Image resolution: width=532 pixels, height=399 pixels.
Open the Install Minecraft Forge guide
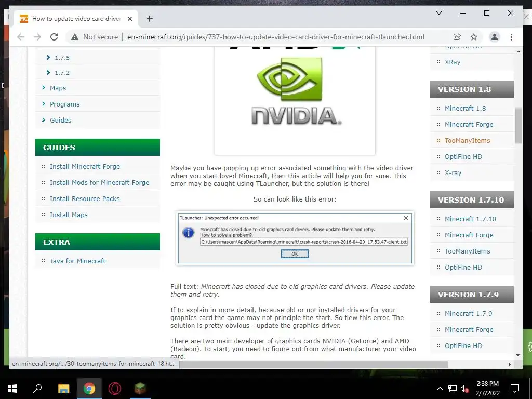85,167
